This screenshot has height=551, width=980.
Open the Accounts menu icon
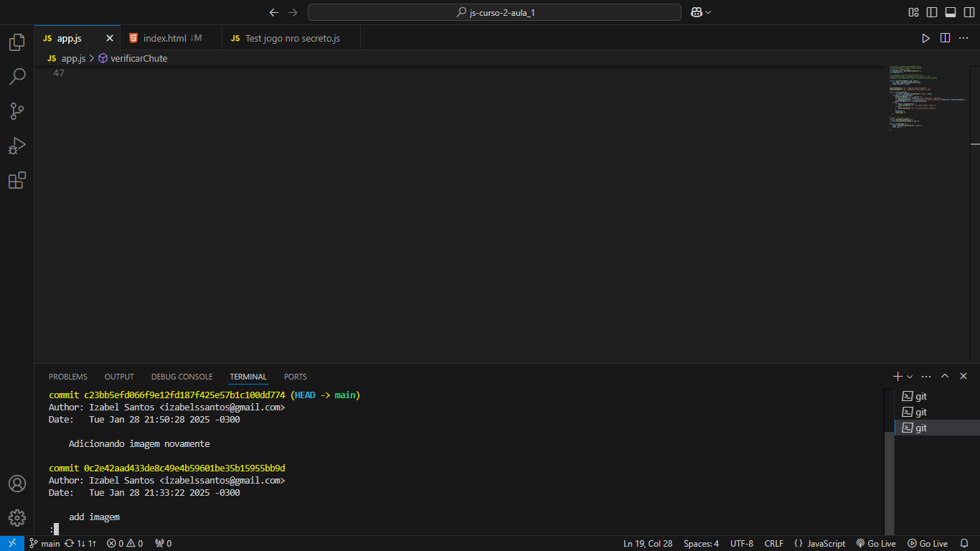click(17, 484)
